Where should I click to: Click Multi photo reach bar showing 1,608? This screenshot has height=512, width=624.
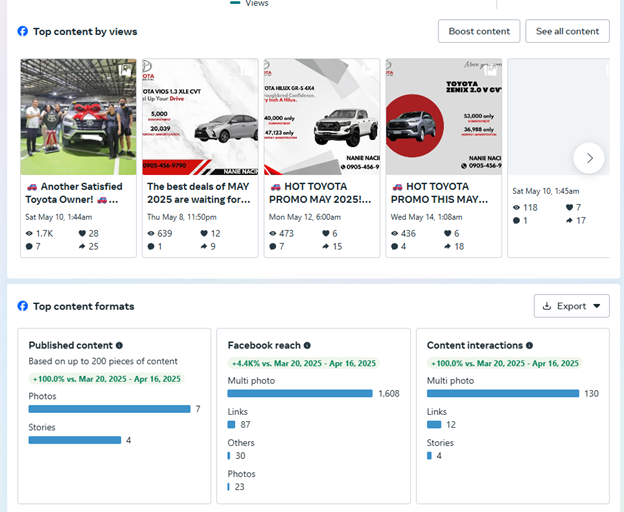click(x=300, y=393)
